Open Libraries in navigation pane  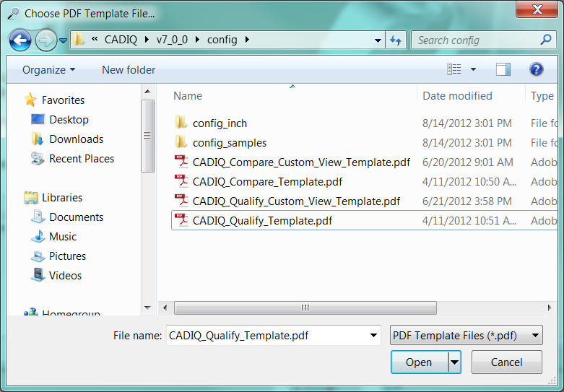(x=62, y=197)
